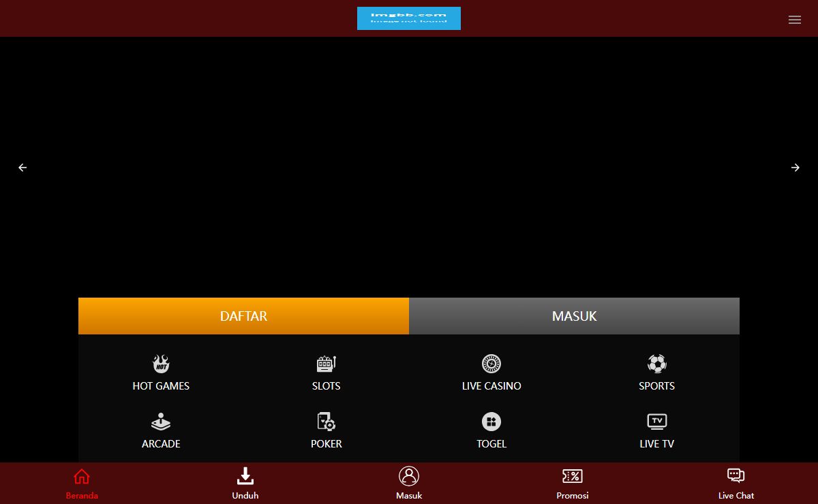Select the Sports soccer ball icon
818x504 pixels.
pos(656,364)
